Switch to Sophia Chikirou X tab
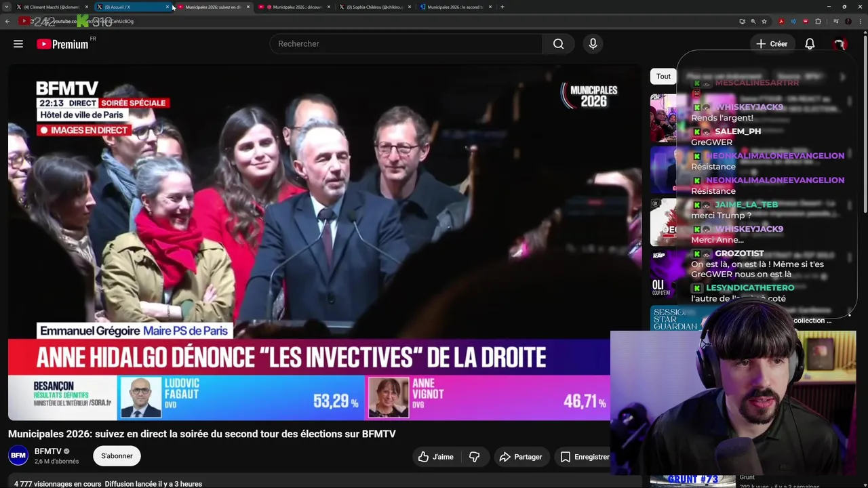Screen dimensions: 868x488 375,7
